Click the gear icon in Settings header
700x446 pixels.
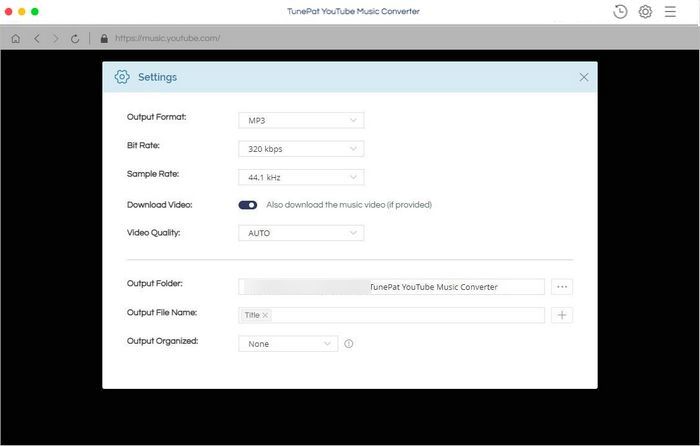(122, 77)
